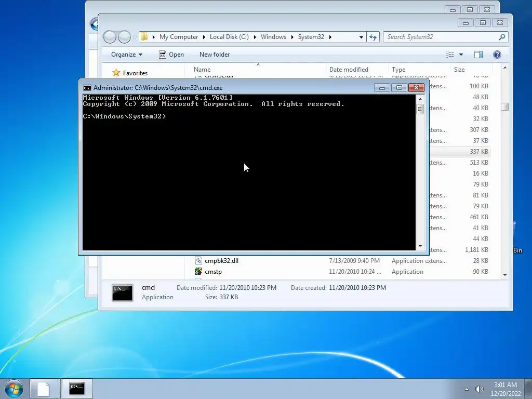Maximize the cmd.exe window
This screenshot has width=532, height=399.
click(x=399, y=88)
